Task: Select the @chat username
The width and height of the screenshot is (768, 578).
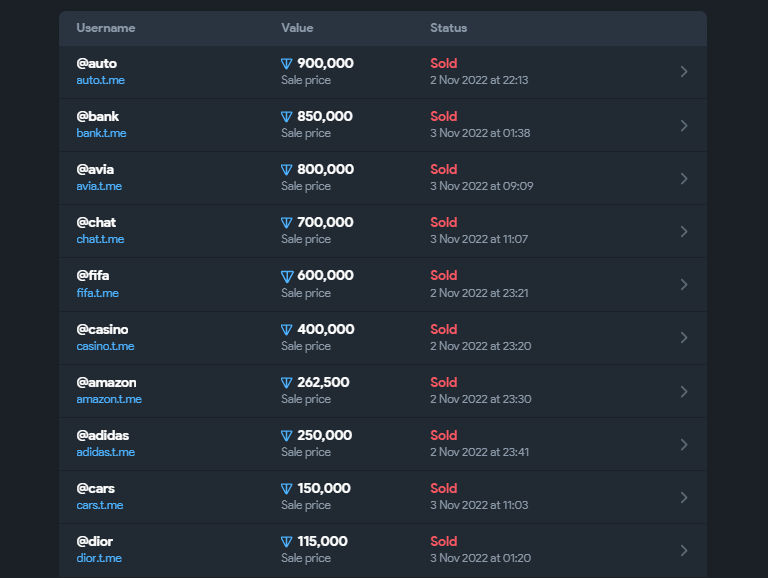Action: [x=96, y=222]
